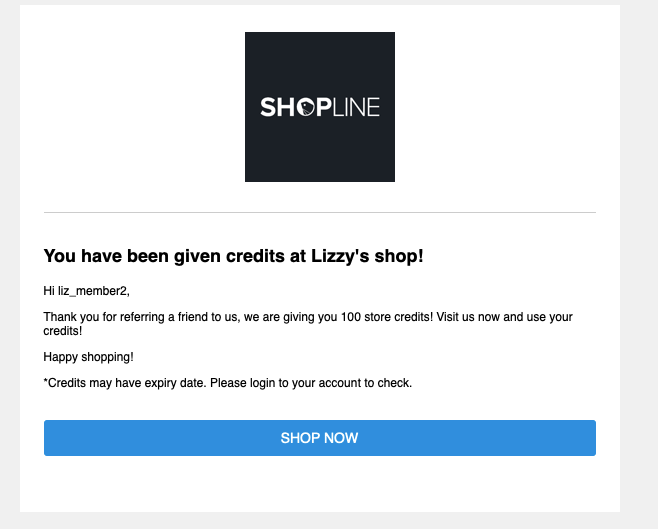Screen dimensions: 658x529
Task: Click the 'Happy shopping!' line
Action: [89, 357]
